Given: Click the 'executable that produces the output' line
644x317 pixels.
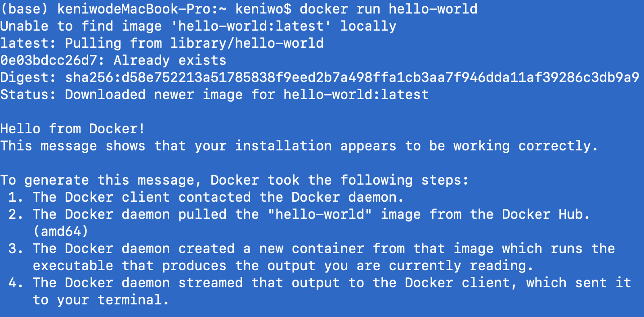Looking at the screenshot, I should 283,266.
